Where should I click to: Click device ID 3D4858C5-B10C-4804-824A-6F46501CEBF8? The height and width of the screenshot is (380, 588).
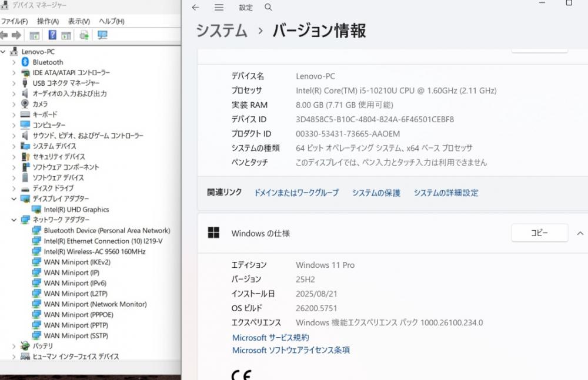coord(375,120)
